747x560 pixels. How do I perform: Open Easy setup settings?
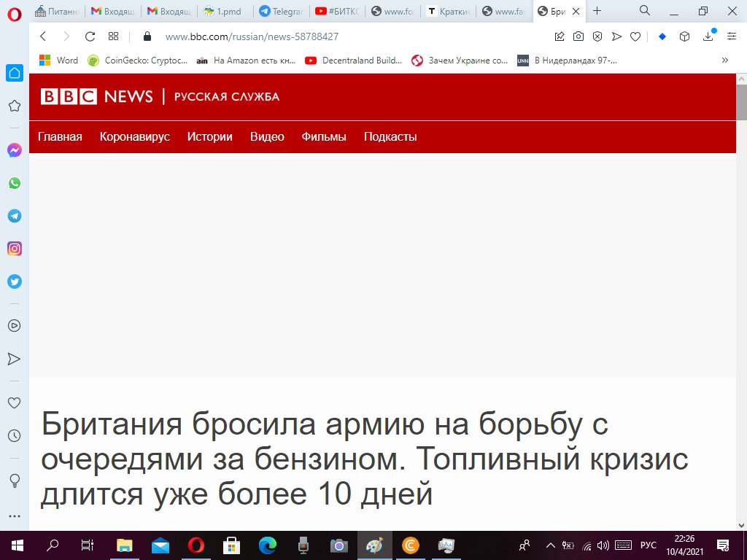point(732,36)
